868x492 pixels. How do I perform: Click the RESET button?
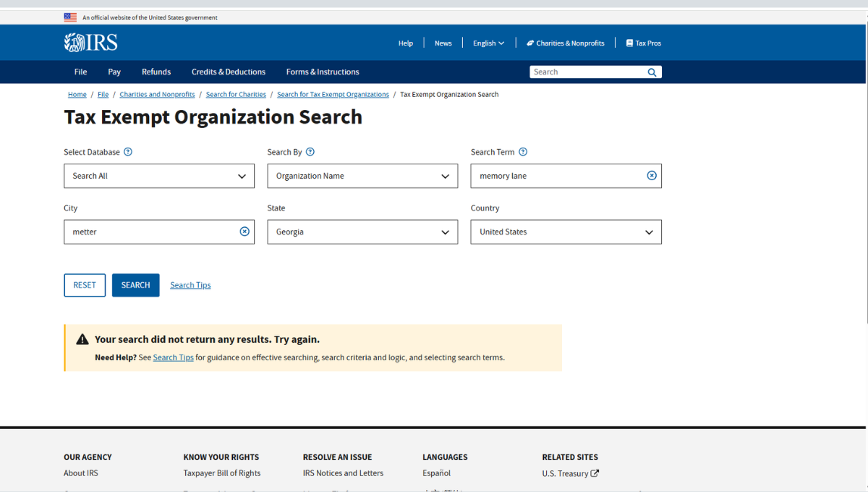pos(85,285)
